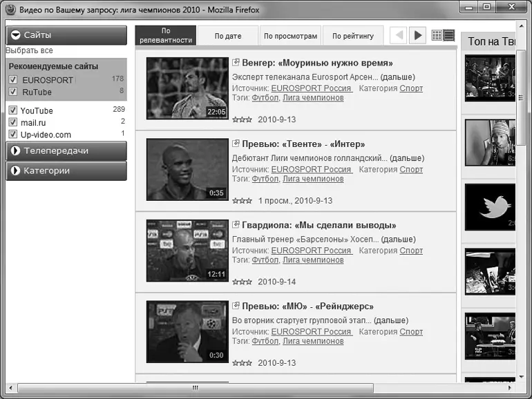Open thumbnail for МЮ - Рейнджерс preview
The height and width of the screenshot is (399, 532).
[x=188, y=331]
